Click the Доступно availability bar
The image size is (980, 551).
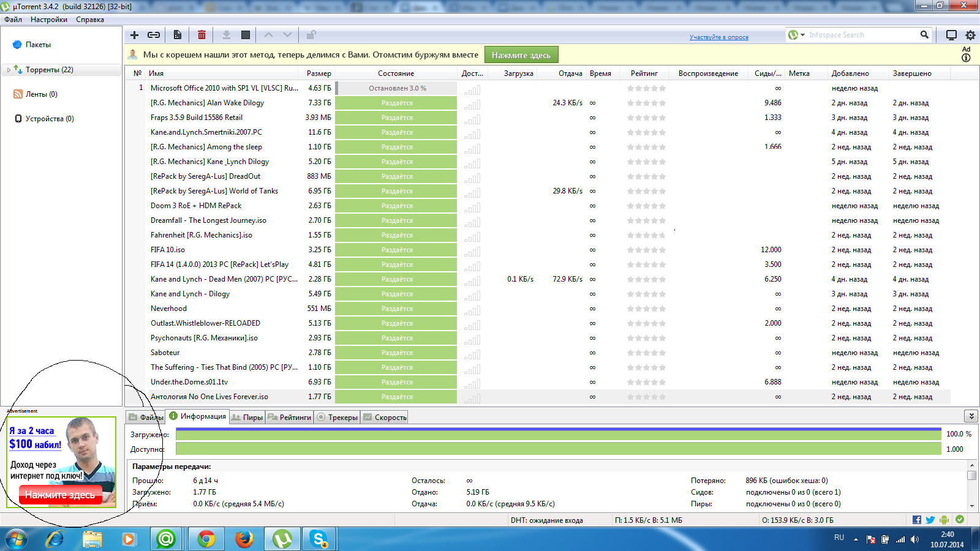tap(559, 449)
